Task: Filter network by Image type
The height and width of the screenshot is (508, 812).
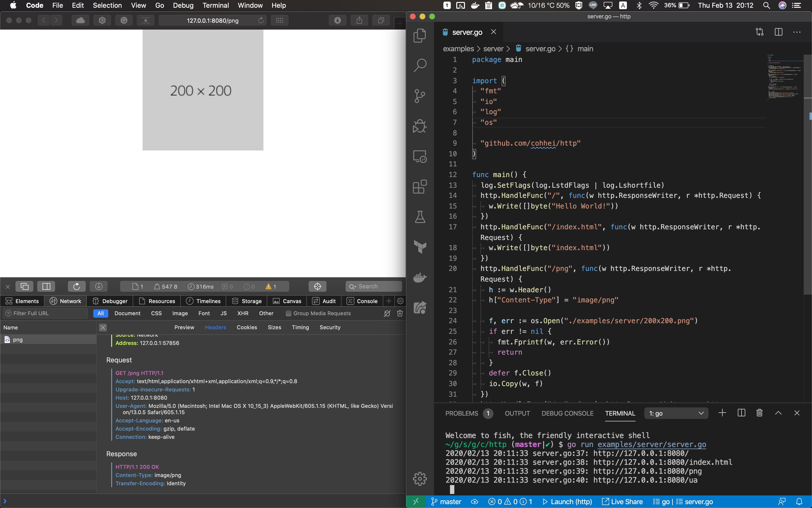Action: click(x=180, y=313)
